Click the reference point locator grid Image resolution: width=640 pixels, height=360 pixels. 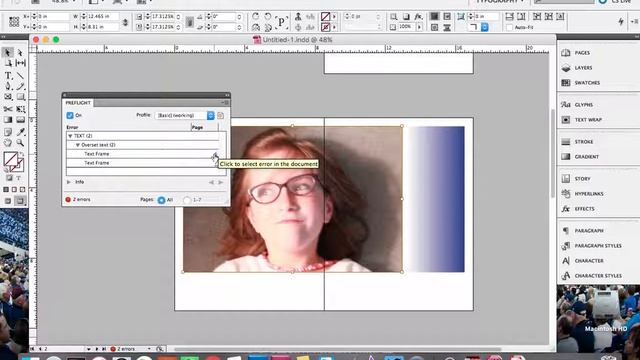[14, 22]
